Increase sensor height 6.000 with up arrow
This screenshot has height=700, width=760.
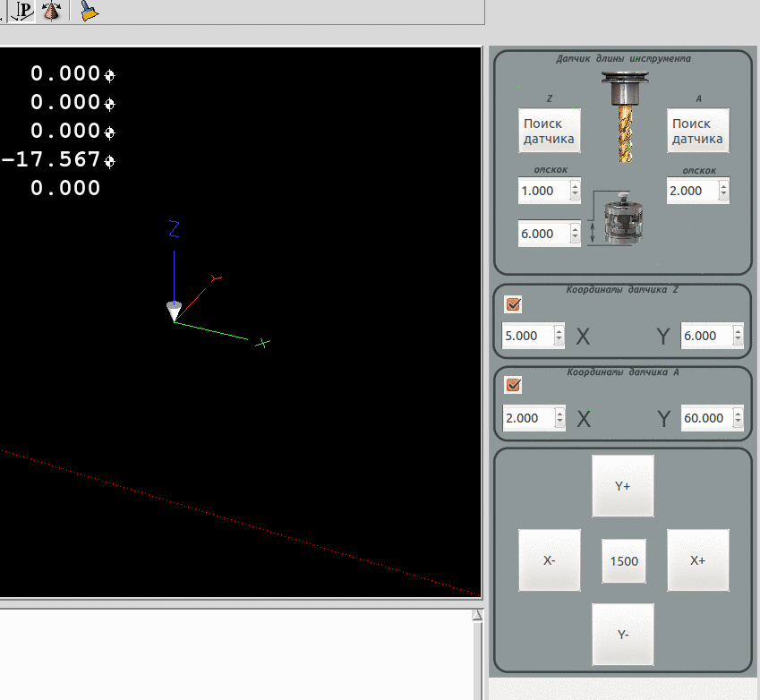coord(575,228)
